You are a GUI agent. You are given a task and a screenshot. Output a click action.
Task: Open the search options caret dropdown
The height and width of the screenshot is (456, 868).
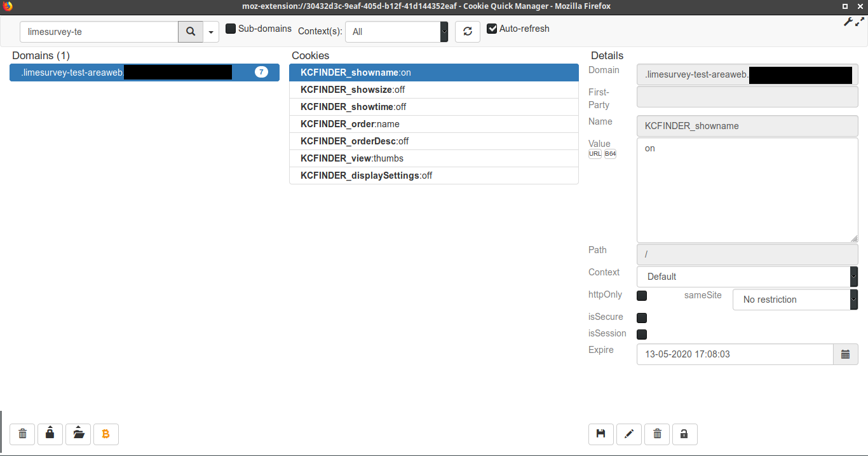(211, 32)
